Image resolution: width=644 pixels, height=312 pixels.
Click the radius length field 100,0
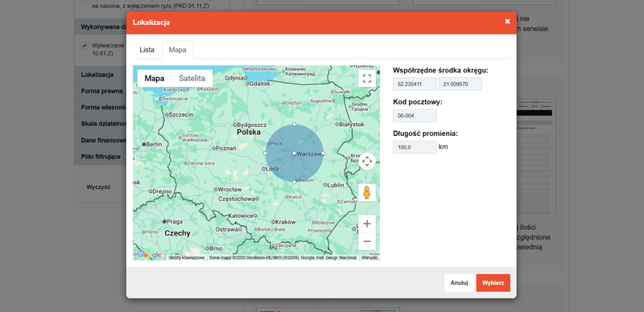pyautogui.click(x=415, y=147)
